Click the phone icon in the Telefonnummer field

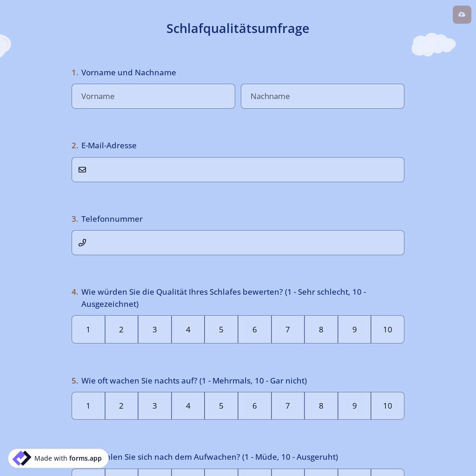(82, 242)
